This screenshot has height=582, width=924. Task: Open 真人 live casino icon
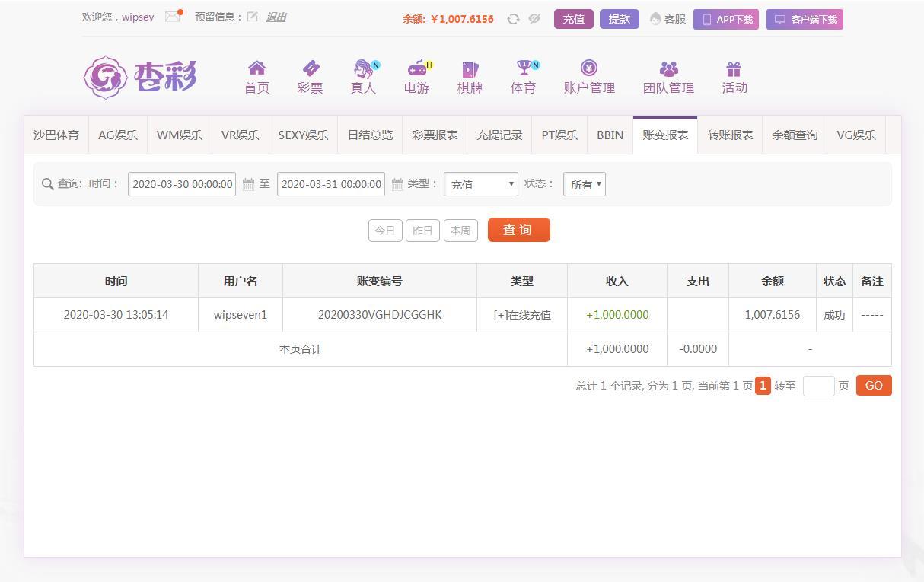[365, 68]
